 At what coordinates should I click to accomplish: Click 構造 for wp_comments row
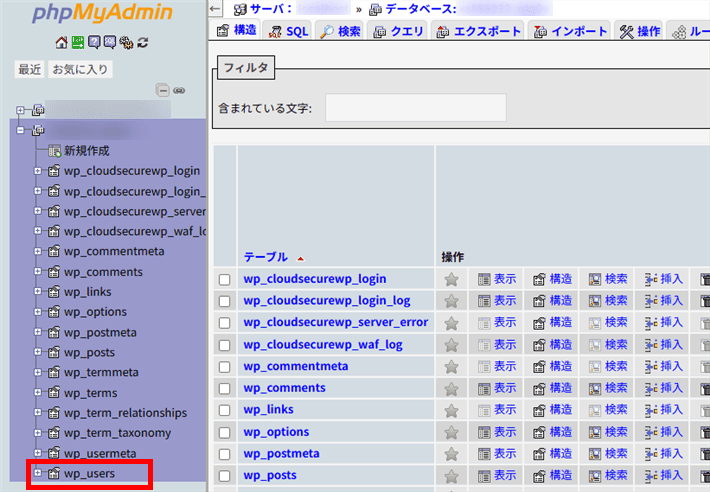point(552,389)
